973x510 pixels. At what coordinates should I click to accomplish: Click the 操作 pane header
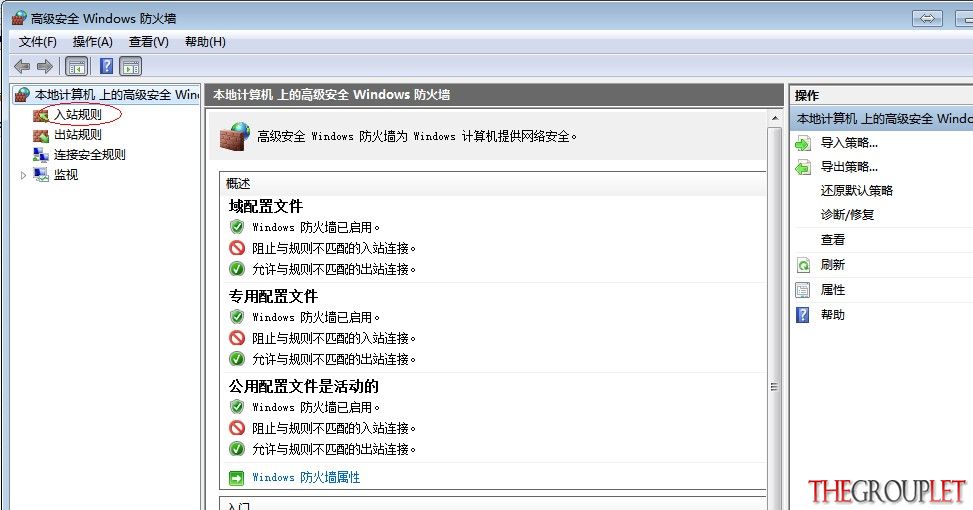click(807, 96)
